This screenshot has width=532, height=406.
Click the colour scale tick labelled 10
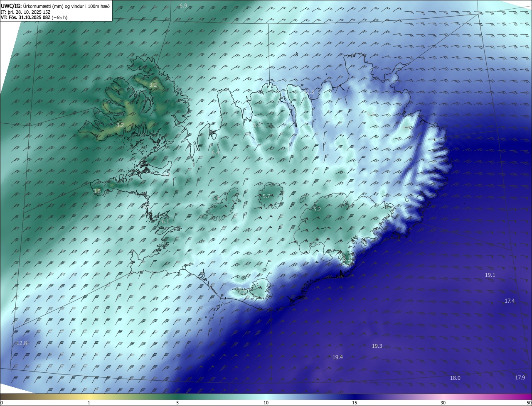point(266,403)
